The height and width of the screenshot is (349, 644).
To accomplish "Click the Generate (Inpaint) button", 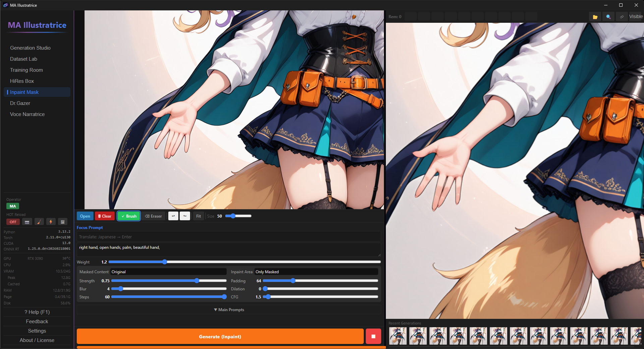I will (x=220, y=336).
